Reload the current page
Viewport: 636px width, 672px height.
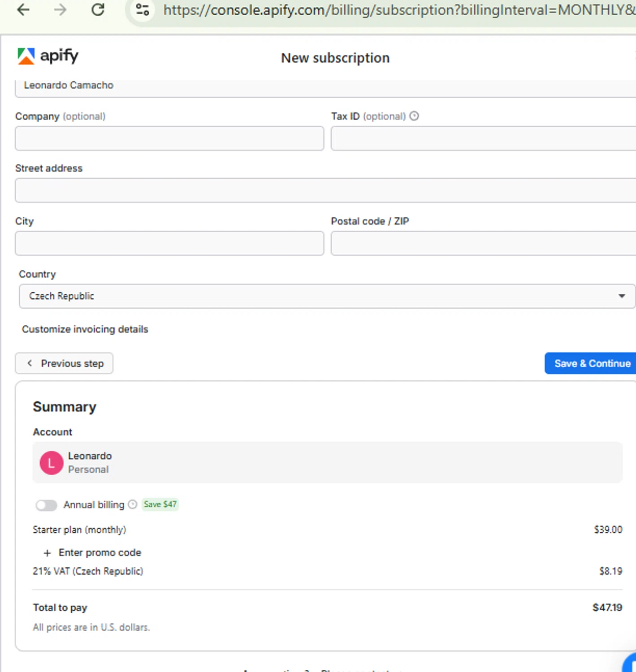98,9
